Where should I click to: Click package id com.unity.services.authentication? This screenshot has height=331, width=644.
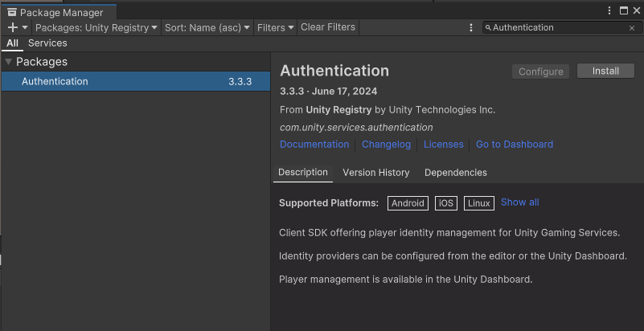[356, 128]
